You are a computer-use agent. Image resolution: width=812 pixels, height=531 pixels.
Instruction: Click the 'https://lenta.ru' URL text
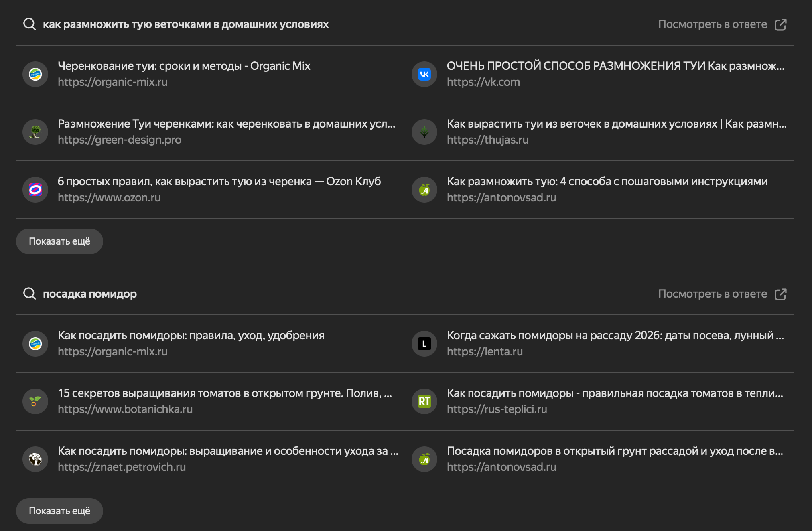pos(485,351)
